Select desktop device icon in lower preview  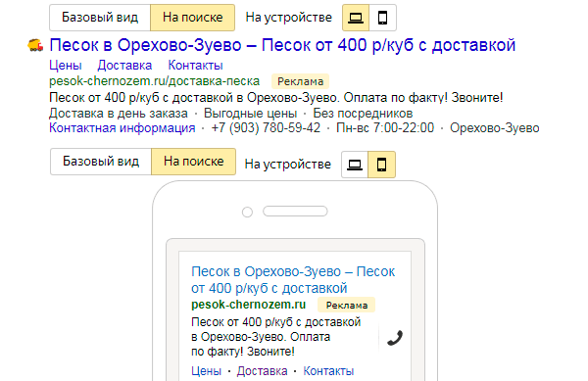click(355, 165)
